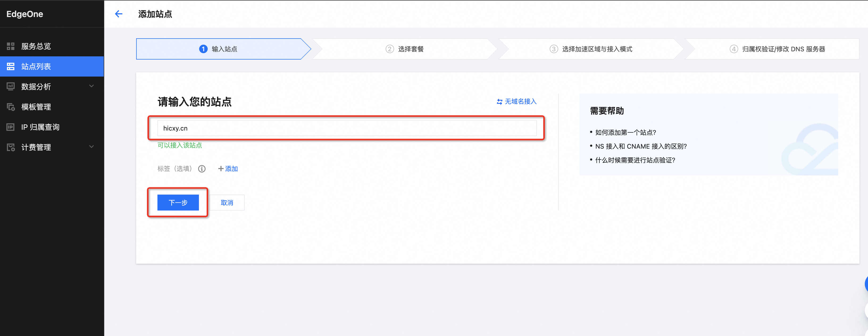Image resolution: width=868 pixels, height=336 pixels.
Task: Select step 2 选择套餐
Action: [x=404, y=49]
